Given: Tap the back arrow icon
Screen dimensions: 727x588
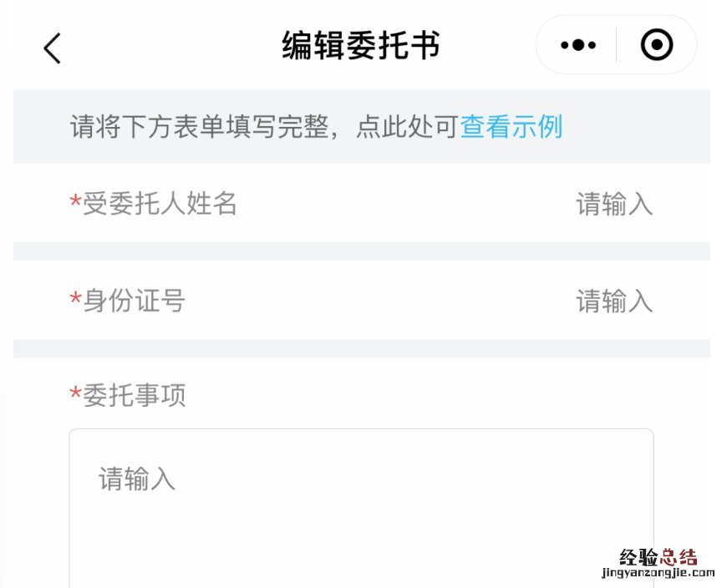Looking at the screenshot, I should (x=53, y=48).
